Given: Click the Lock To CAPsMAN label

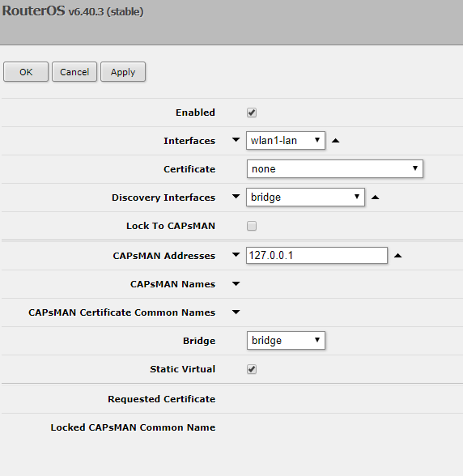Looking at the screenshot, I should click(171, 226).
